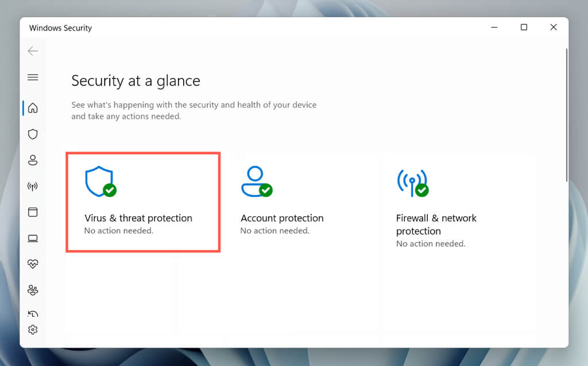Minimize the Windows Security window

click(x=494, y=28)
